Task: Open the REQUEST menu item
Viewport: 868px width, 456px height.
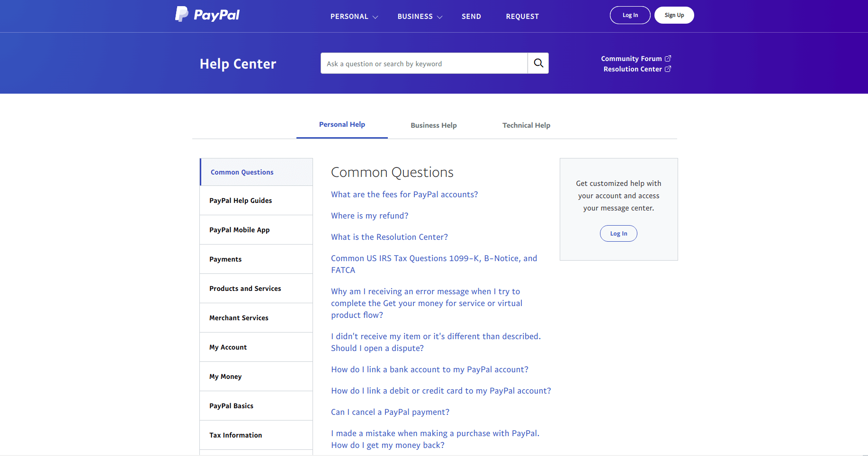Action: [x=522, y=17]
